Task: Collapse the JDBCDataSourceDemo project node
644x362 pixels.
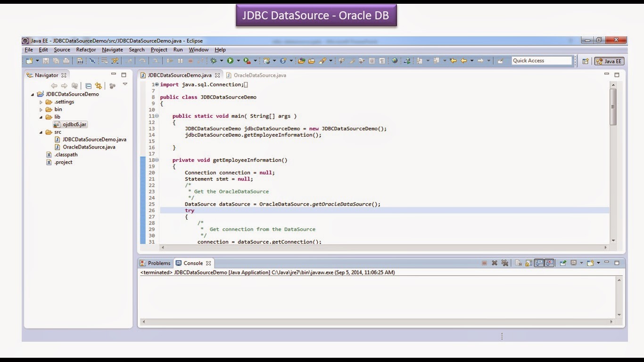Action: (33, 94)
